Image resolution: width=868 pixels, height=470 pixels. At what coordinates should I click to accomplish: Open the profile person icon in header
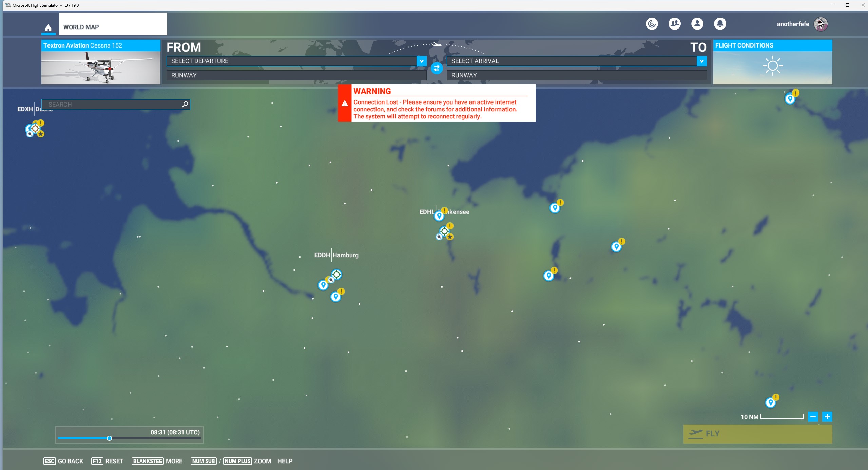697,24
